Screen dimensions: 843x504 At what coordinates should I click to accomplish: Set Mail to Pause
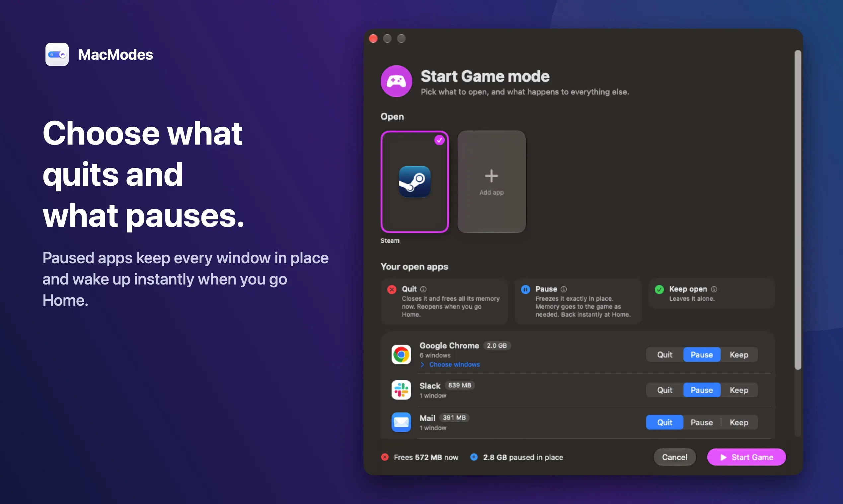coord(702,422)
